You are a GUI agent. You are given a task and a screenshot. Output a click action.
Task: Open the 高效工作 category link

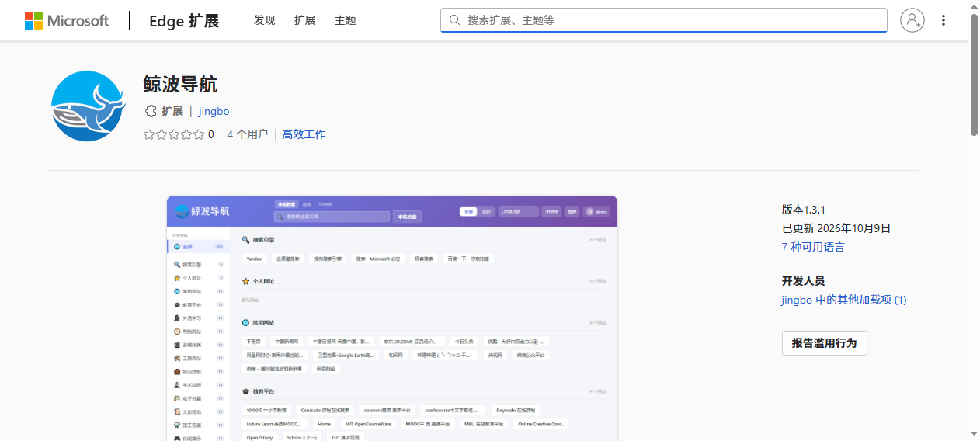pos(304,134)
